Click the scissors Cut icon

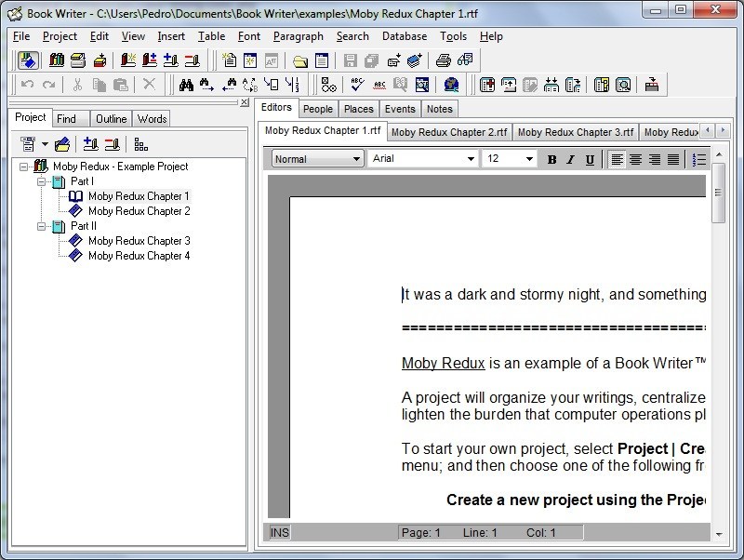(77, 86)
